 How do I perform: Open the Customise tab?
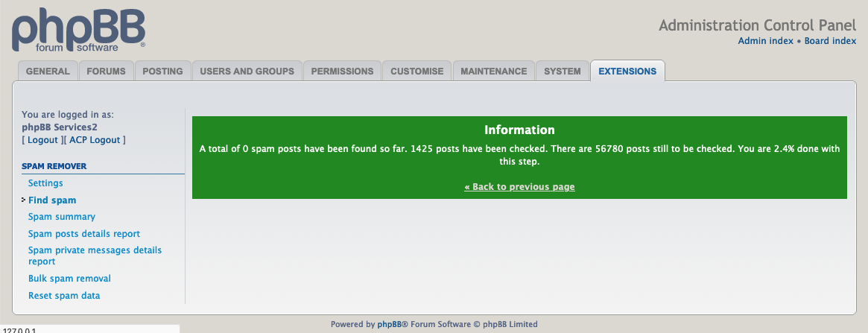coord(416,72)
